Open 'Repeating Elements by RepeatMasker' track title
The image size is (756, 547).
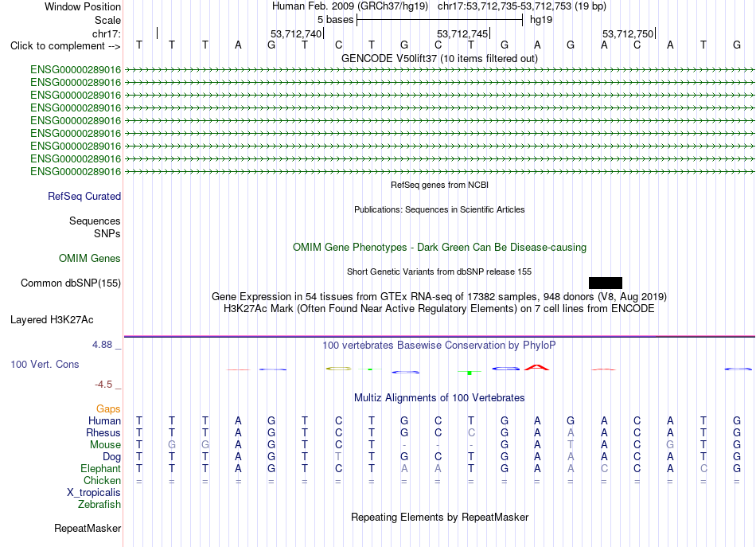click(439, 518)
